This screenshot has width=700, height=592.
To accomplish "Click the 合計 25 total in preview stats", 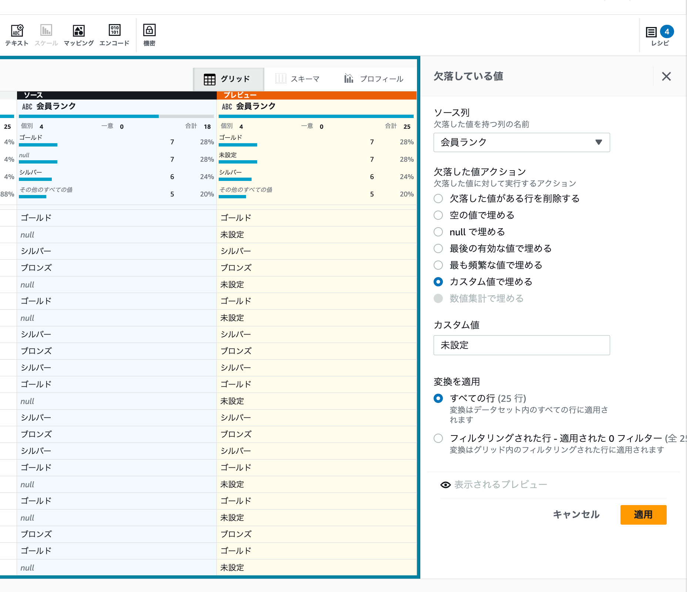I will click(398, 127).
